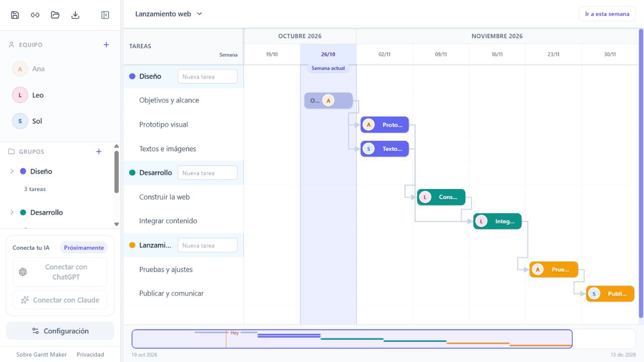Click avatar S on Textos bar
644x362 pixels.
click(x=369, y=149)
